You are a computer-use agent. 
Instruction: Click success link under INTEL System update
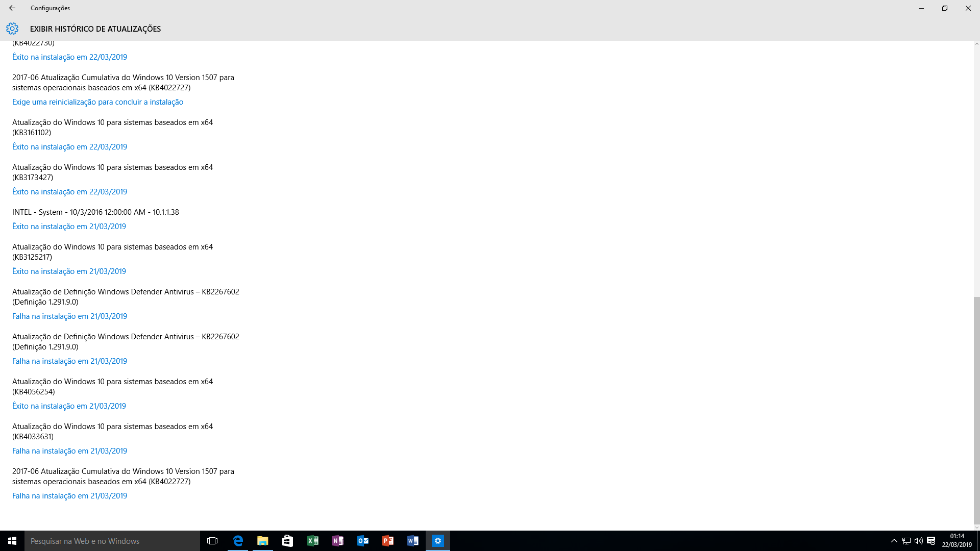click(69, 227)
